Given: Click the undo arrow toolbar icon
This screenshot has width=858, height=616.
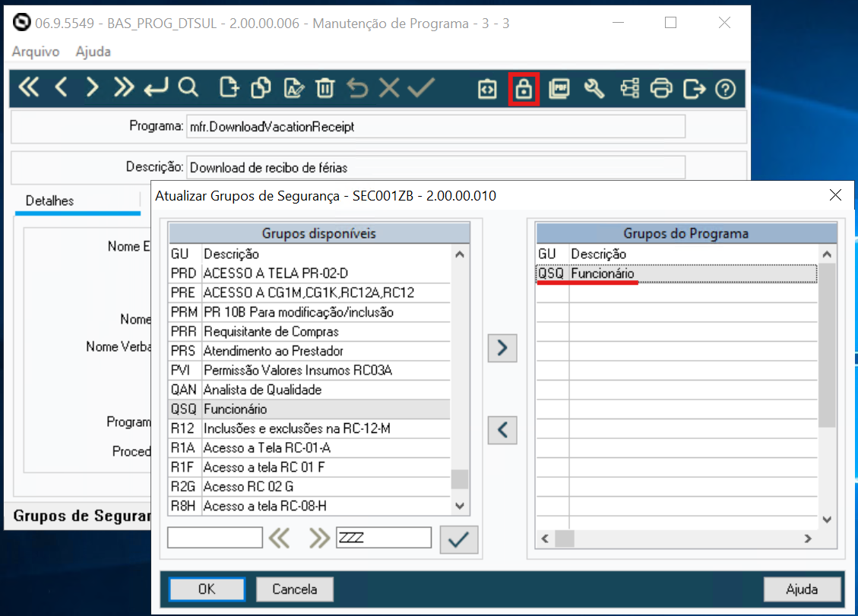Looking at the screenshot, I should [x=358, y=87].
